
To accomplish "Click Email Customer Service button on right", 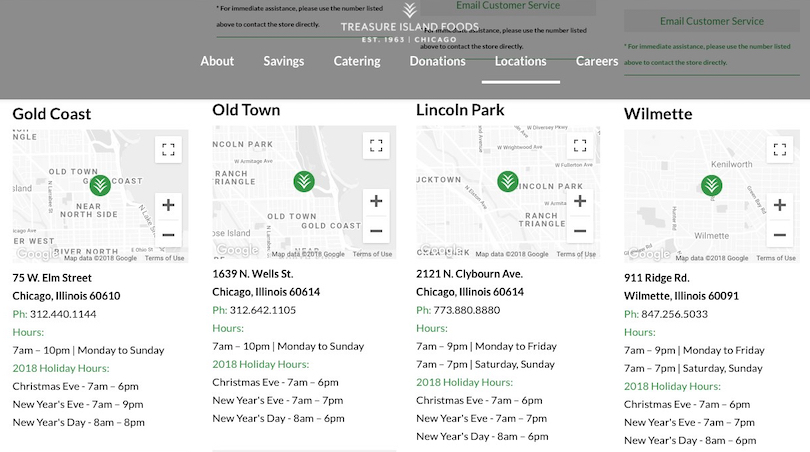I will tap(712, 21).
